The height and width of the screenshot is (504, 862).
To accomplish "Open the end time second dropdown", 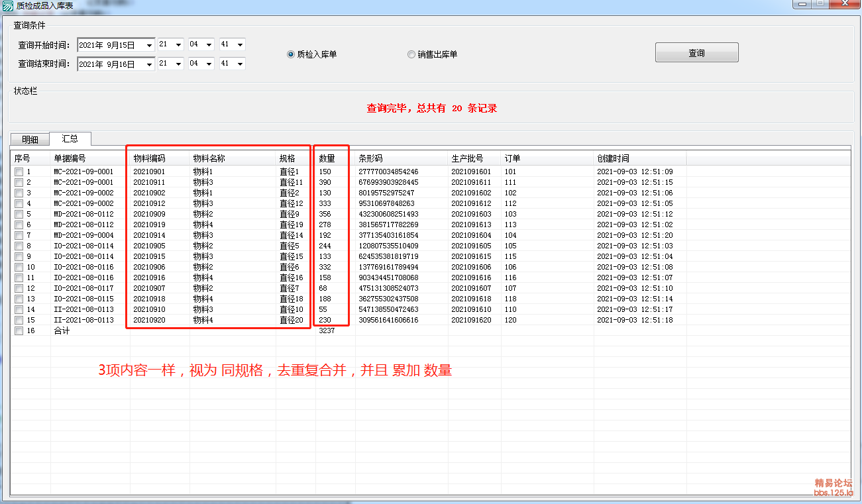I will 240,64.
